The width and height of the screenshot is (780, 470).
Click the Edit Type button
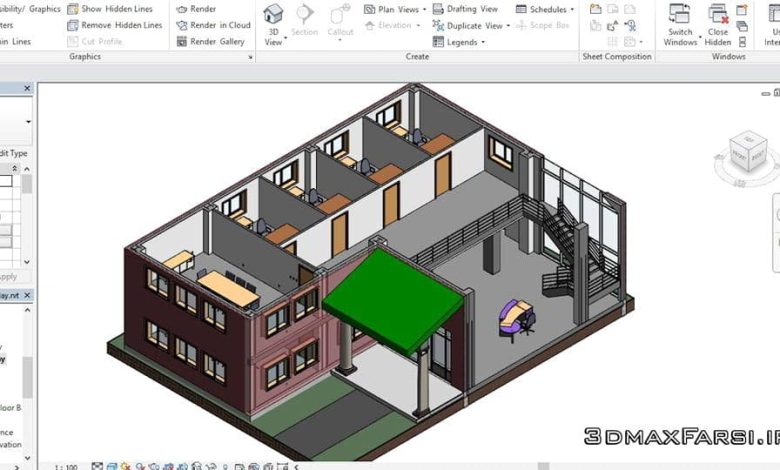click(13, 153)
